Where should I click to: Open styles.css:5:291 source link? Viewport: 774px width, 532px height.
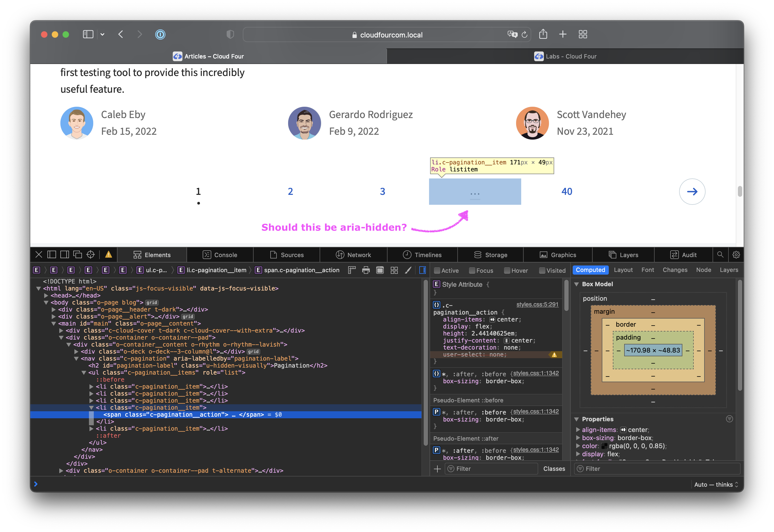point(537,304)
